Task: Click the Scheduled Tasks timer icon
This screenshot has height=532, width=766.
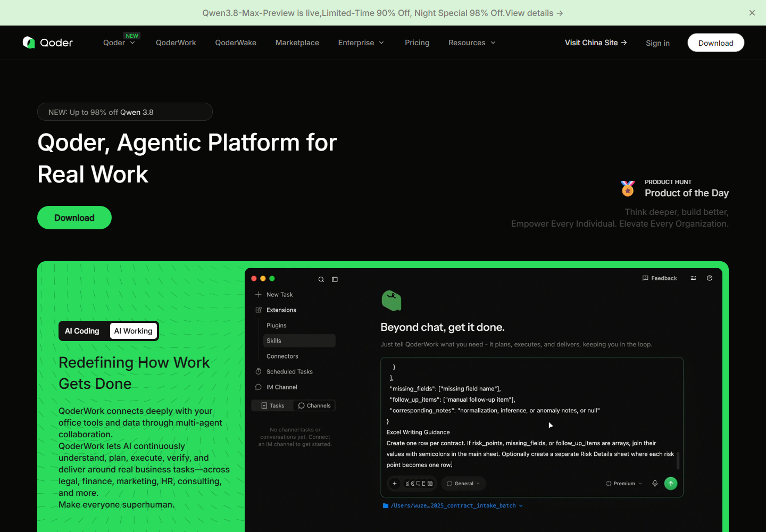Action: pyautogui.click(x=259, y=371)
